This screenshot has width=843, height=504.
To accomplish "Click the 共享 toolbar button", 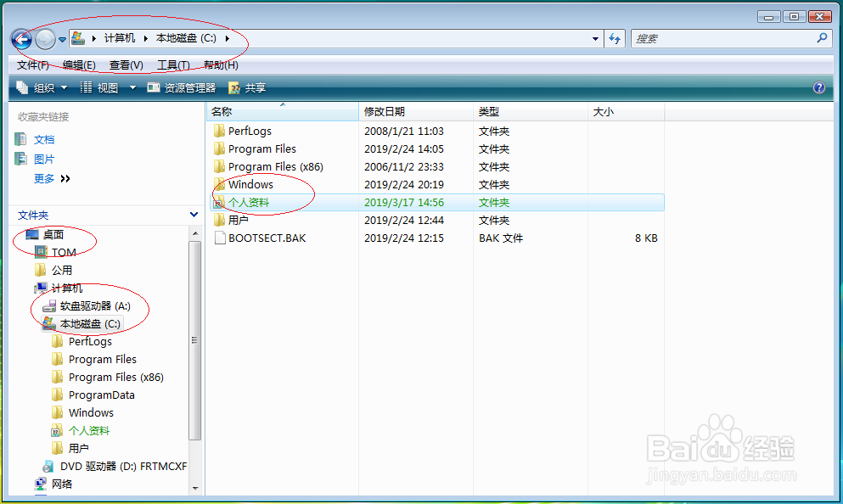I will 247,87.
